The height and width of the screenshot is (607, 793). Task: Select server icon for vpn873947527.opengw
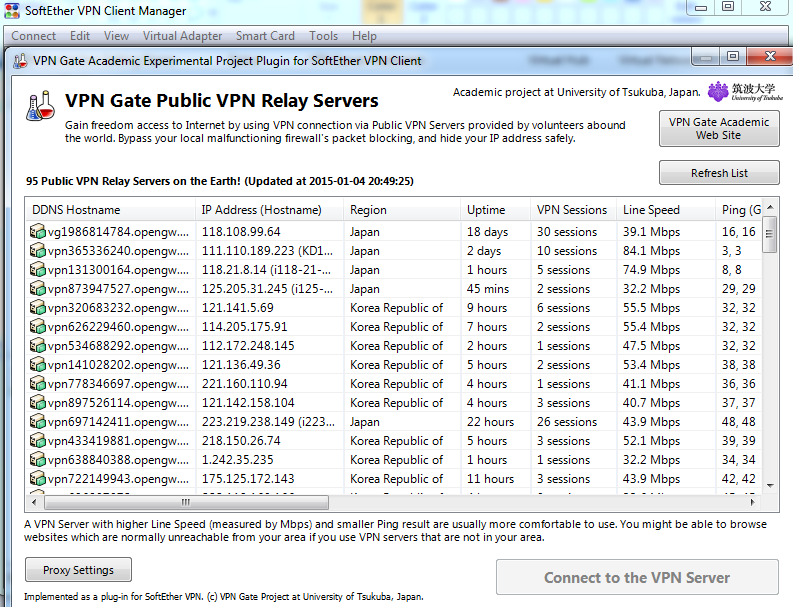[37, 289]
